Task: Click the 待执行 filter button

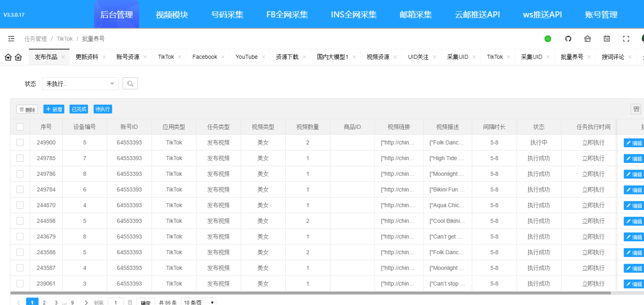Action: [x=103, y=109]
